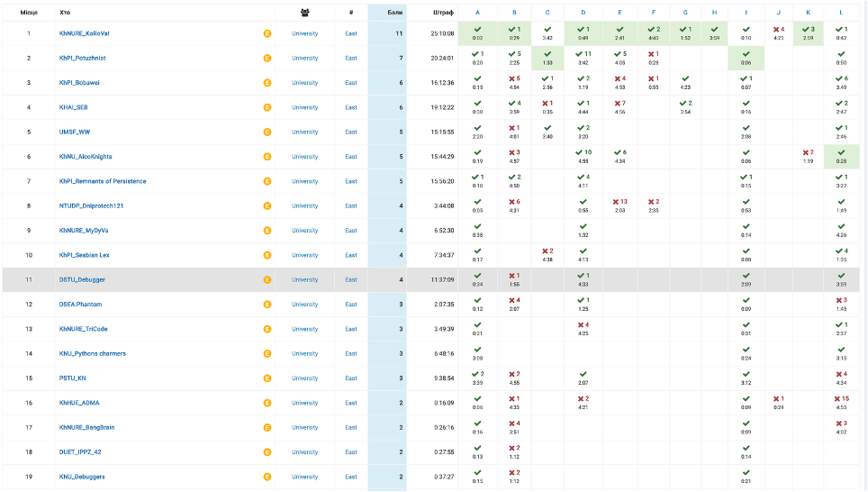Select problem L column header
The image size is (868, 492).
[841, 13]
